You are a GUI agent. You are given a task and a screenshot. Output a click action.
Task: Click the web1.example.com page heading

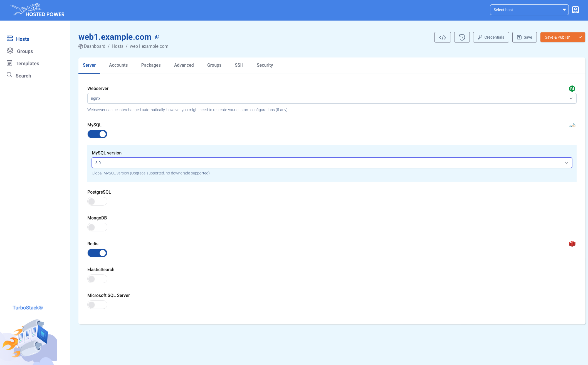(x=115, y=37)
